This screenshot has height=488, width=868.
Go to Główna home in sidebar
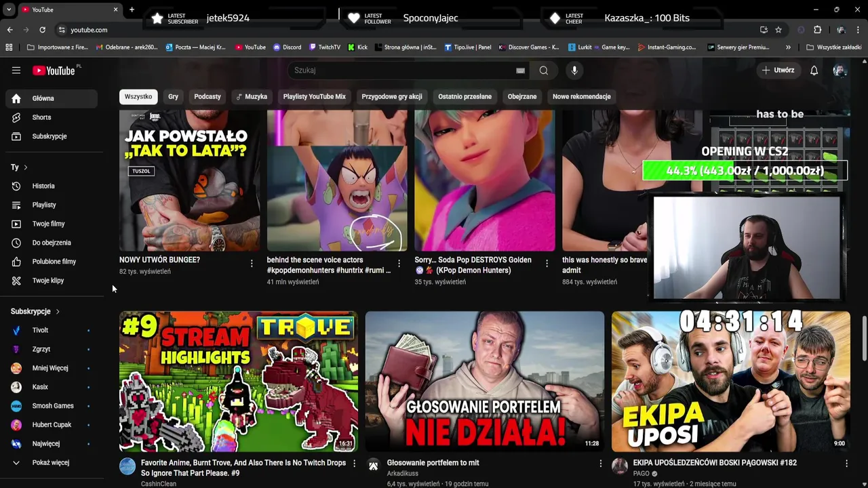point(52,98)
